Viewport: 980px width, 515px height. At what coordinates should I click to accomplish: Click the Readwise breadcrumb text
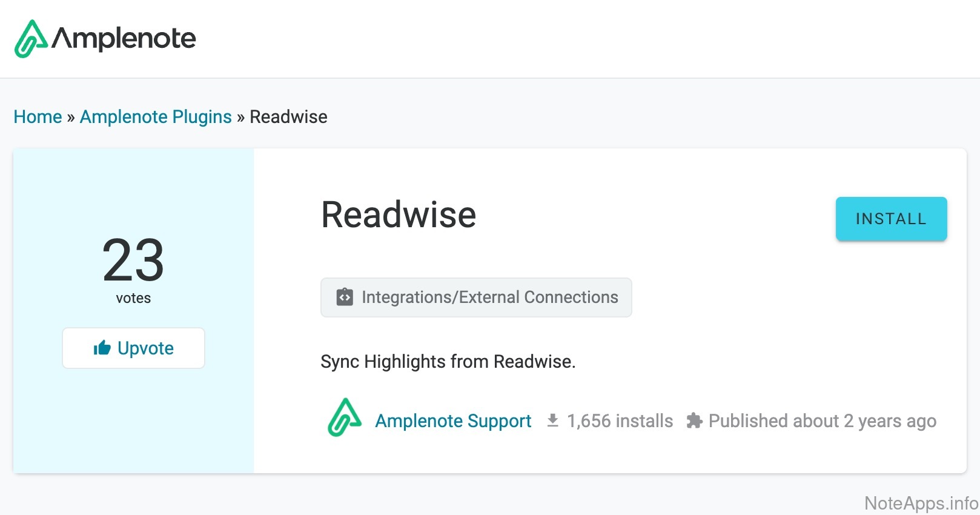(x=288, y=117)
